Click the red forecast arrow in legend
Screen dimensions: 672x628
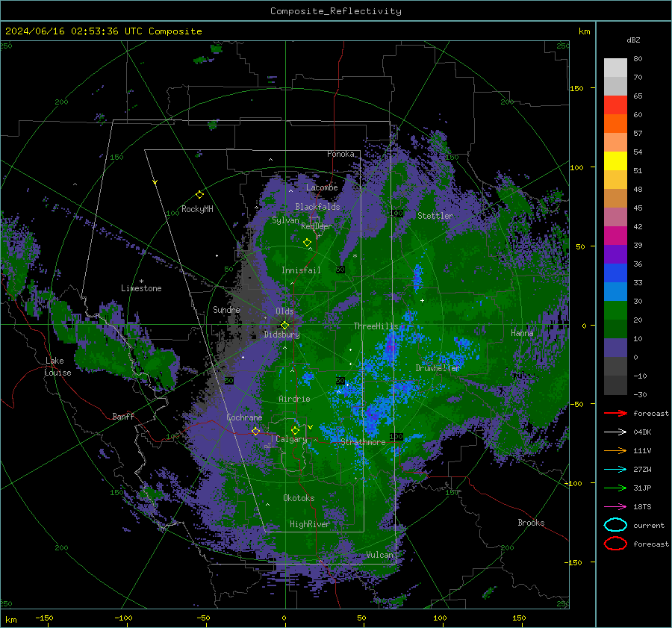pos(615,413)
